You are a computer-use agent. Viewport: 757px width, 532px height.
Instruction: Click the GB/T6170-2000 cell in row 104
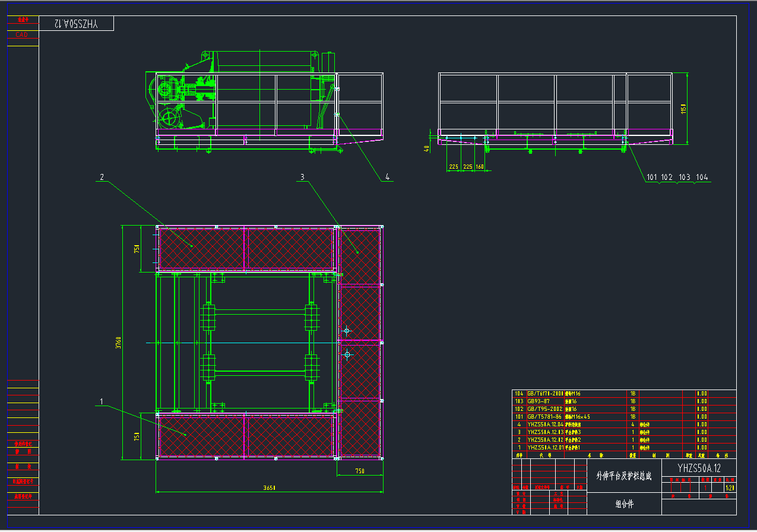(545, 394)
